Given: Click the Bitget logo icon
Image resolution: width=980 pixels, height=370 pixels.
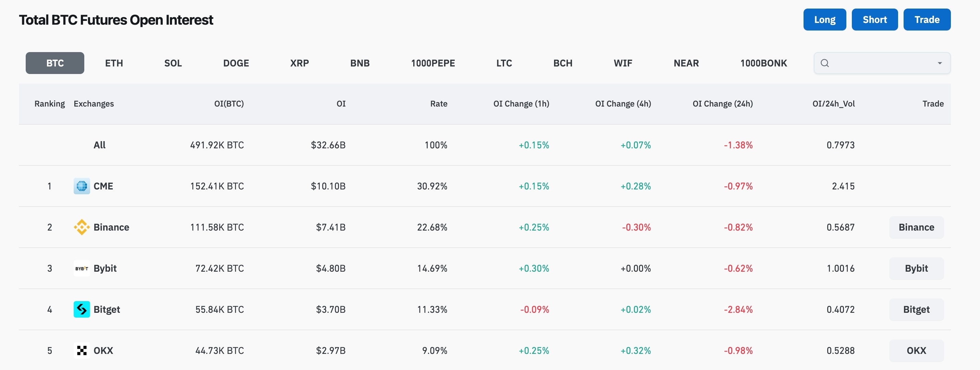Looking at the screenshot, I should point(82,309).
